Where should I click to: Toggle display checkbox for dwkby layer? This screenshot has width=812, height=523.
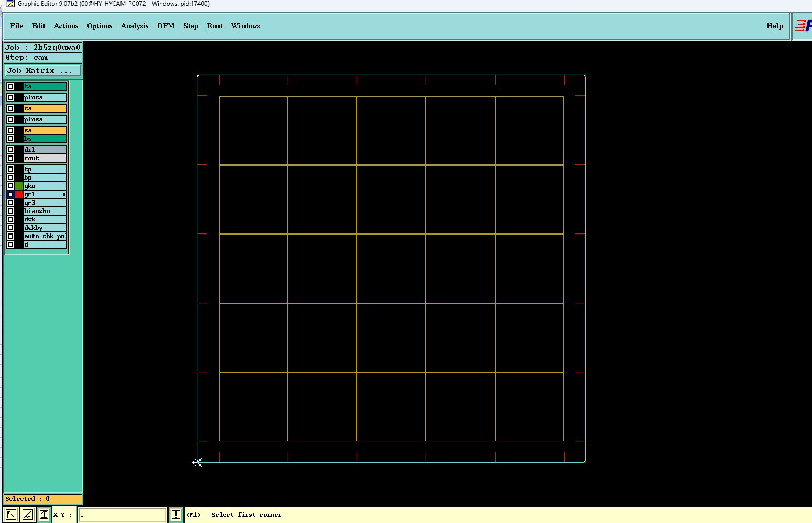(x=10, y=228)
